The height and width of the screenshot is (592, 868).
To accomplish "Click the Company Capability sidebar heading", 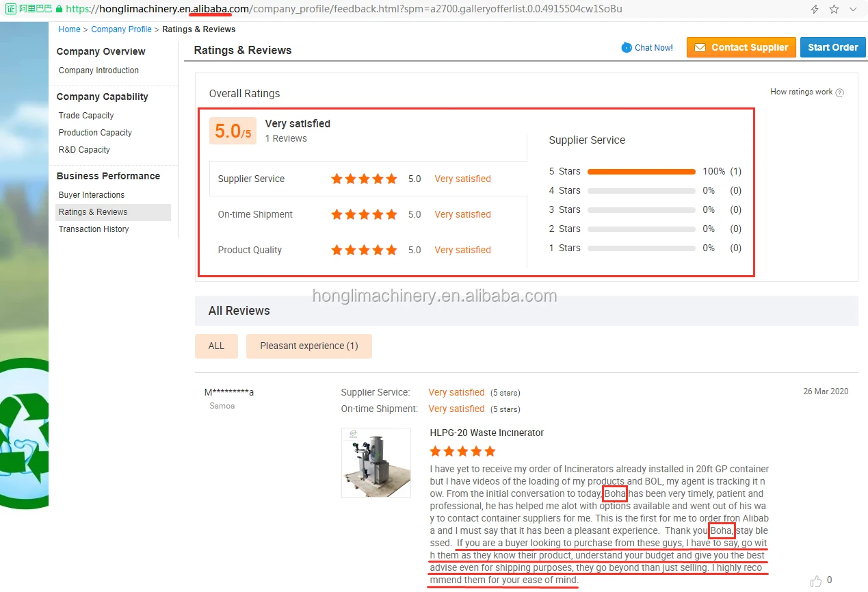I will pyautogui.click(x=103, y=96).
